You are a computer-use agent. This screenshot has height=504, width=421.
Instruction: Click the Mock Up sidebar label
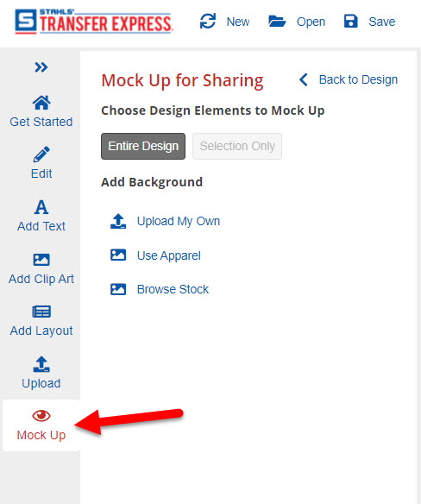point(41,435)
